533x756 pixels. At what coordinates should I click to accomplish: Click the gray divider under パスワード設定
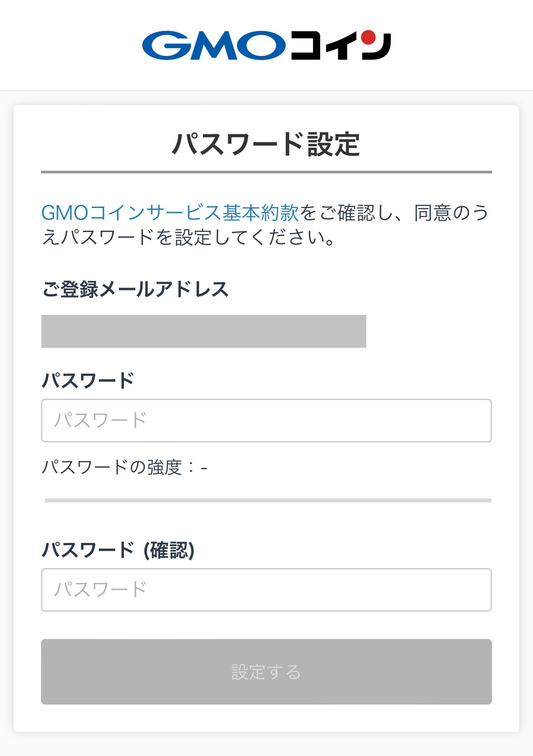pyautogui.click(x=266, y=172)
